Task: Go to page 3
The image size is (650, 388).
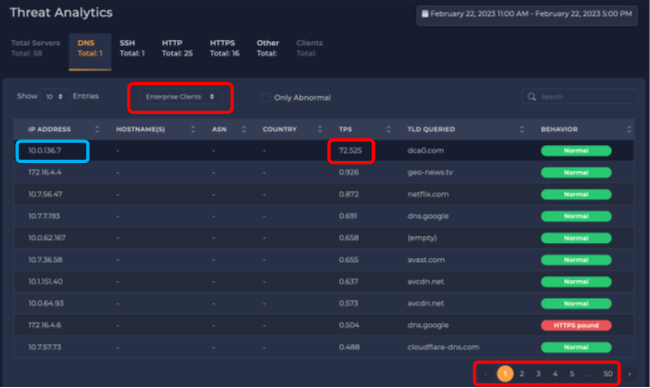Action: pyautogui.click(x=538, y=374)
